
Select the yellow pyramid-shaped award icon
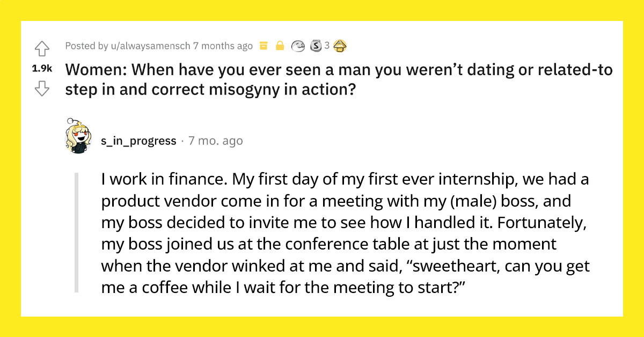339,46
